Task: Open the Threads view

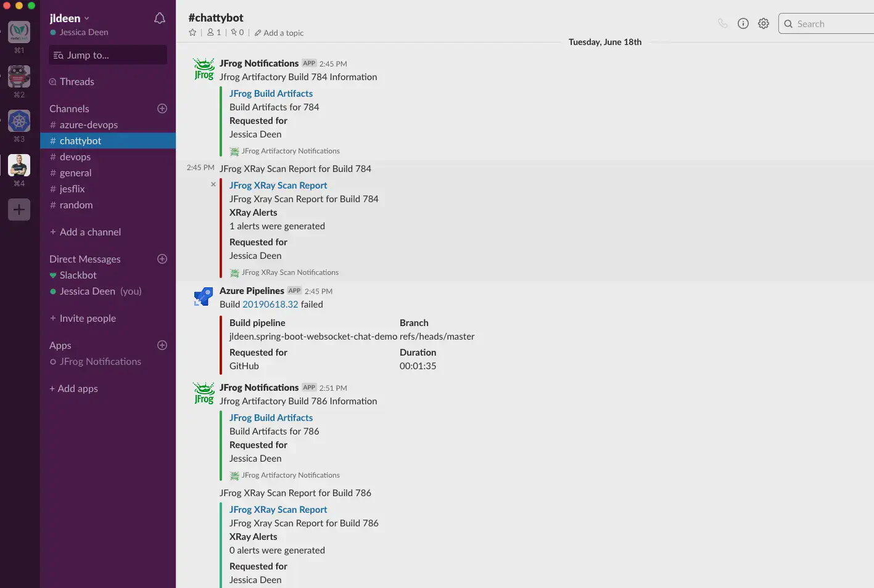Action: pyautogui.click(x=76, y=81)
